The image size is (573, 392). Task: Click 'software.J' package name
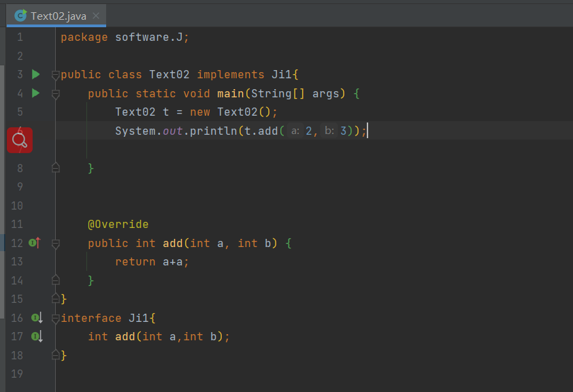pos(149,37)
